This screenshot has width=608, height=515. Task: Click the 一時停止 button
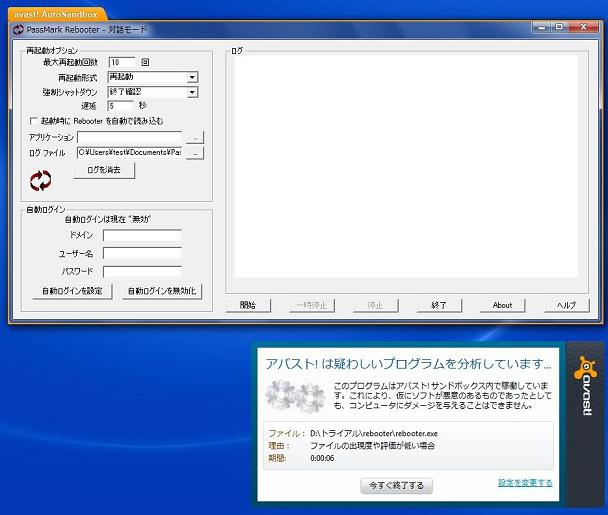pyautogui.click(x=311, y=305)
